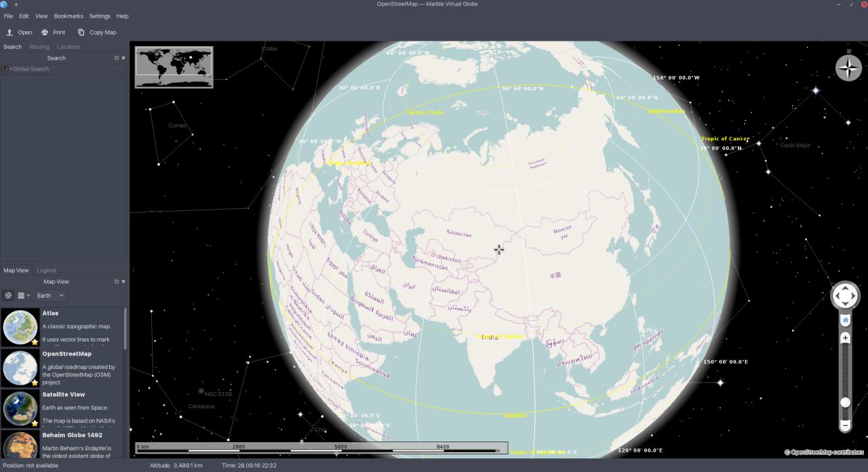This screenshot has height=472, width=868.
Task: Click the Altitude status bar reading
Action: coord(176,465)
